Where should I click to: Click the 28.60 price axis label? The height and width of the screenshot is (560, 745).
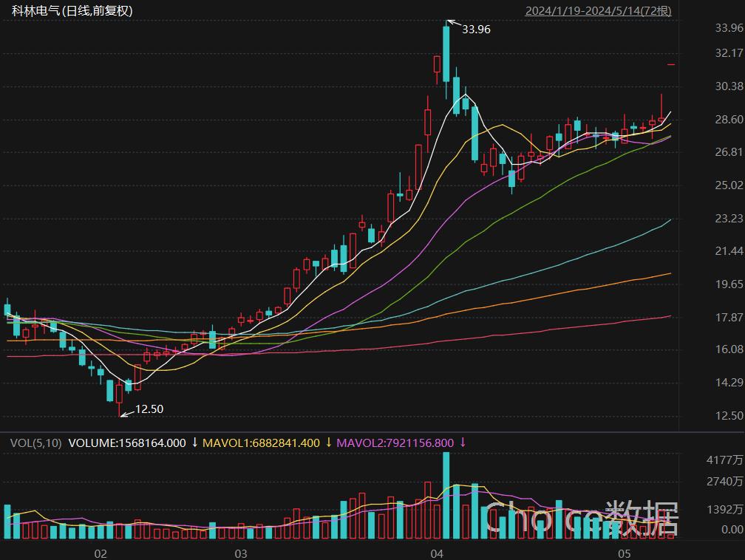point(729,119)
